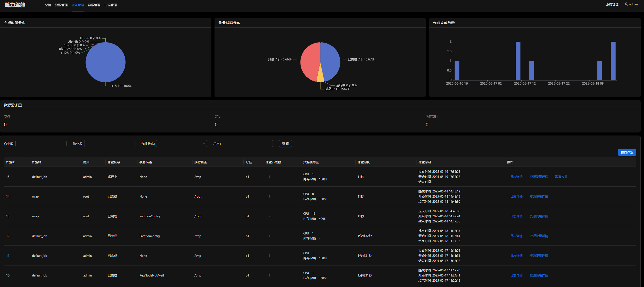The height and width of the screenshot is (287, 644).
Task: Click the 查询 button
Action: click(x=285, y=143)
